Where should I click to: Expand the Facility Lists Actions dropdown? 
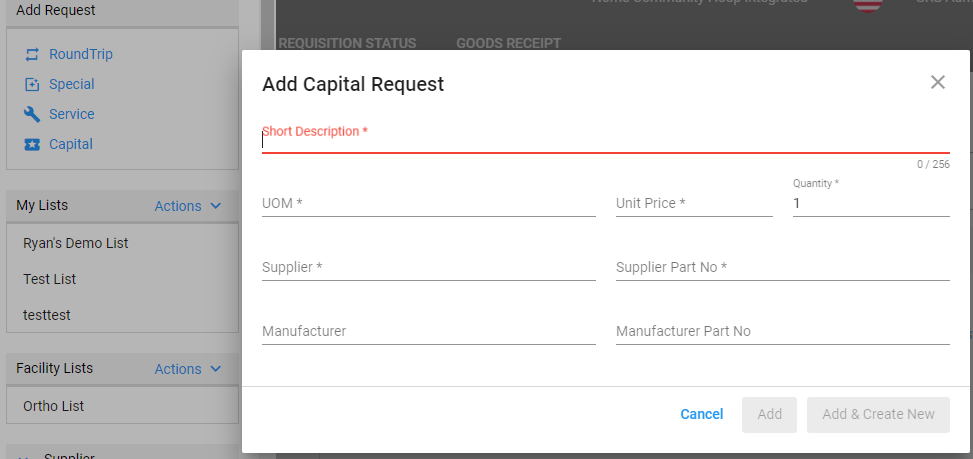[x=187, y=369]
